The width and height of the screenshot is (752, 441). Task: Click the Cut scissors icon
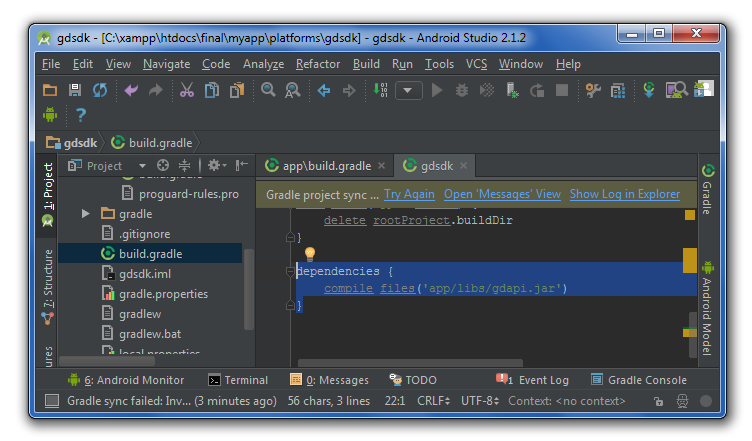[187, 90]
